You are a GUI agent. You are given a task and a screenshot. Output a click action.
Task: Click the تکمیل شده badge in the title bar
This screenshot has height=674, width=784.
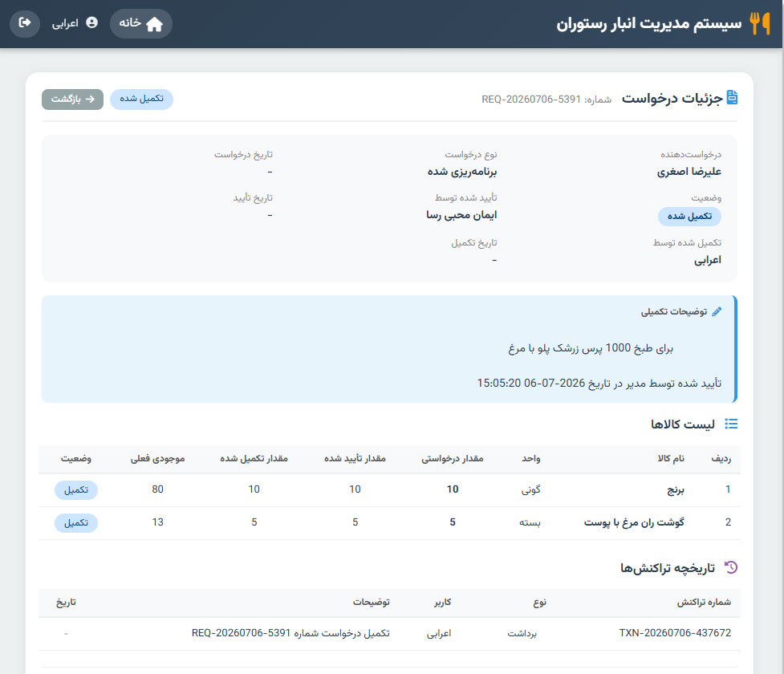click(x=141, y=99)
